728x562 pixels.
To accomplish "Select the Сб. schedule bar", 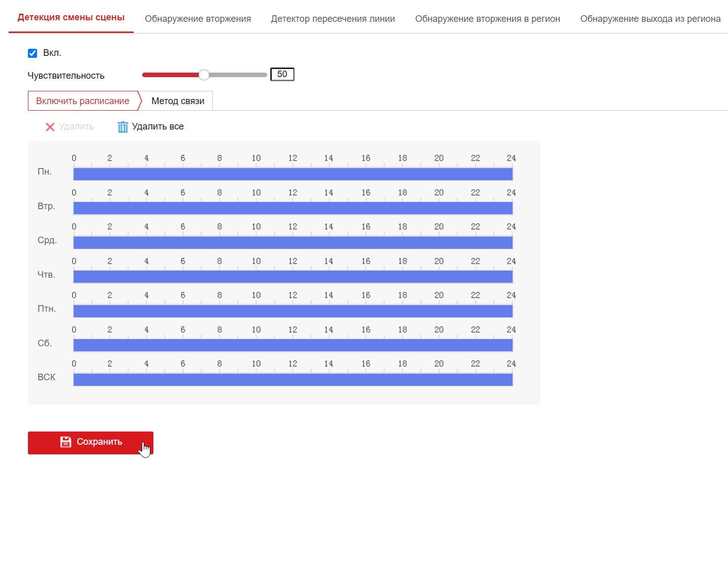I will tap(293, 345).
